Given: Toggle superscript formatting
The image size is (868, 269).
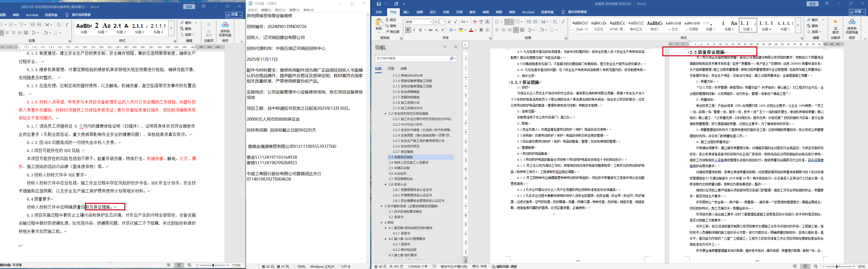Looking at the screenshot, I should [443, 30].
